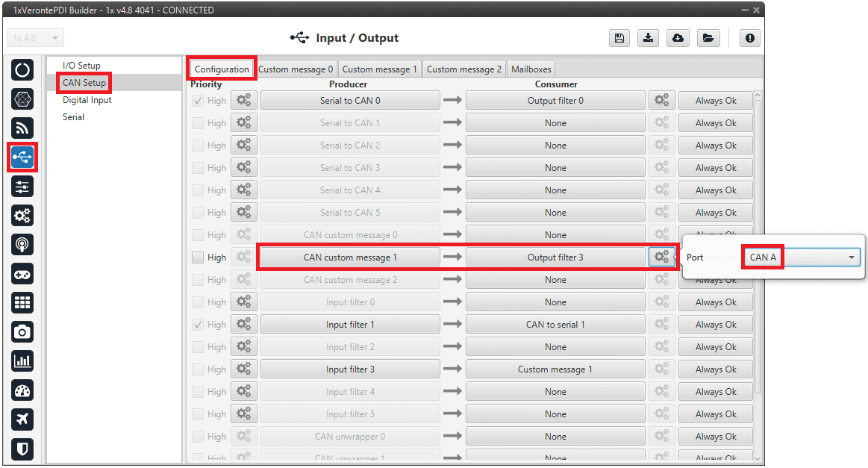Select the airplane icon in the sidebar

click(x=22, y=419)
